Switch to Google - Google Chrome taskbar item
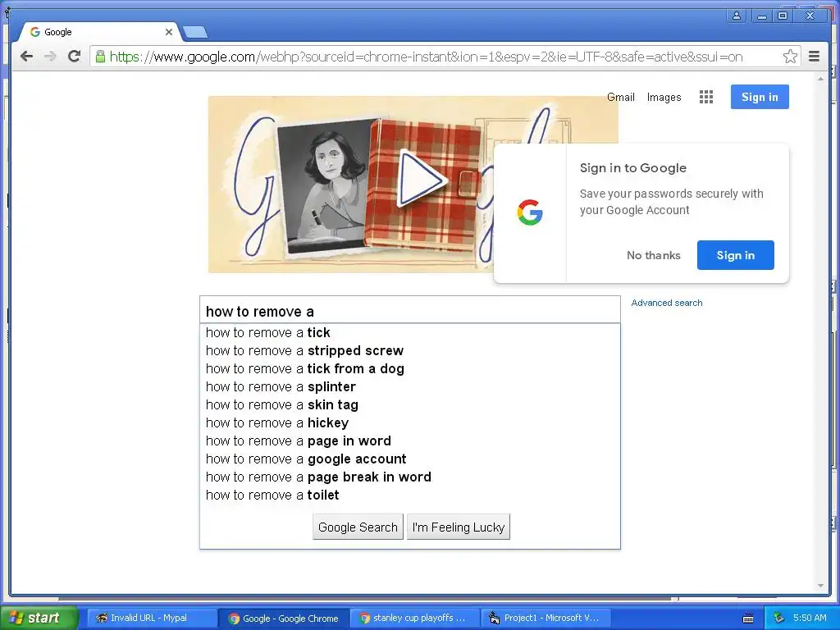This screenshot has width=840, height=630. [283, 619]
